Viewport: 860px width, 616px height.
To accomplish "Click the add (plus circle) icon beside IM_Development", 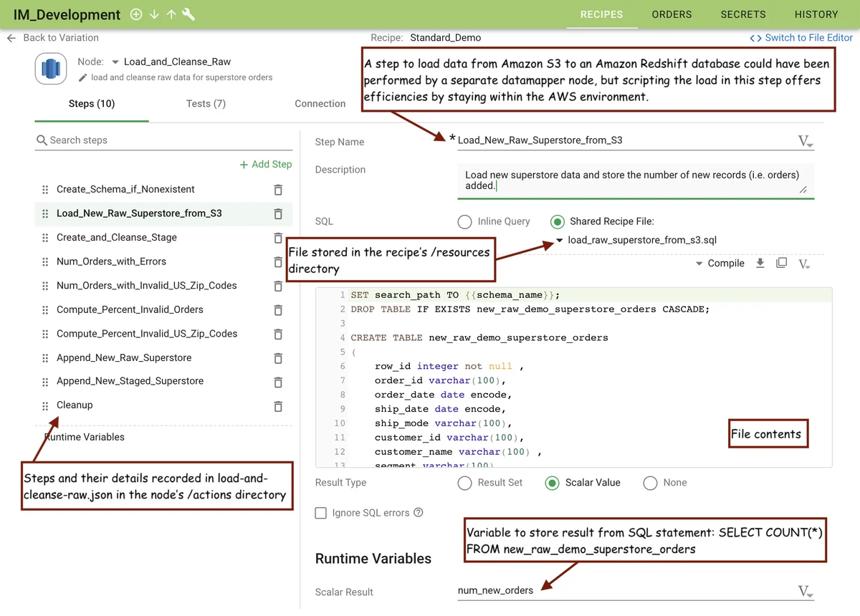I will pyautogui.click(x=136, y=14).
